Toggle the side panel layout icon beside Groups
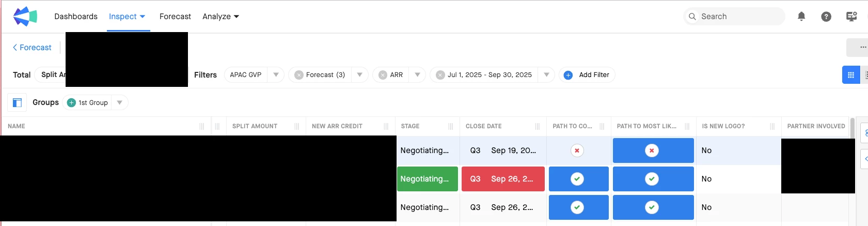Image resolution: width=868 pixels, height=226 pixels. 17,102
